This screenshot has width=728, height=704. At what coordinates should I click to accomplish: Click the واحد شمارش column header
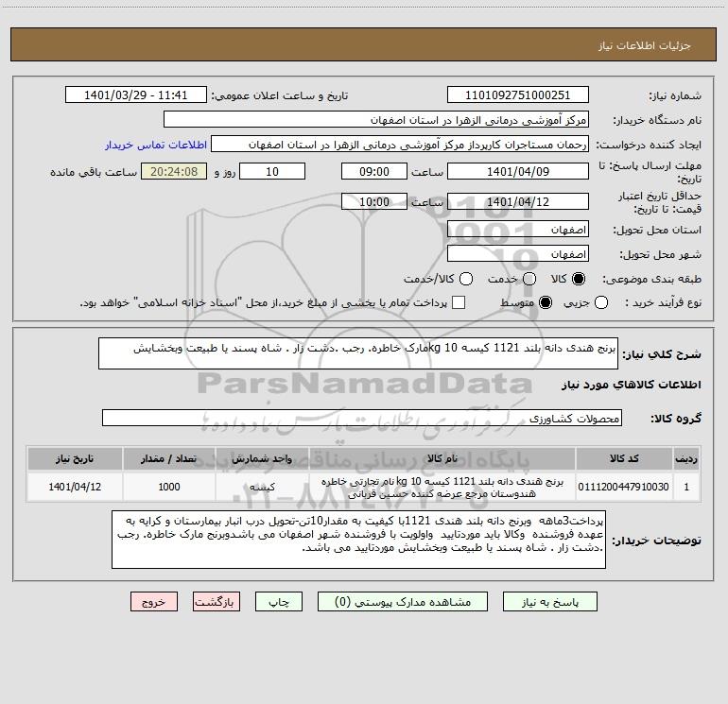tap(262, 459)
